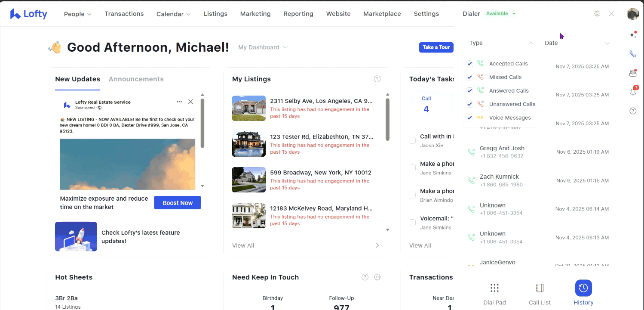
Task: Click the Take a Tour button
Action: click(x=436, y=47)
